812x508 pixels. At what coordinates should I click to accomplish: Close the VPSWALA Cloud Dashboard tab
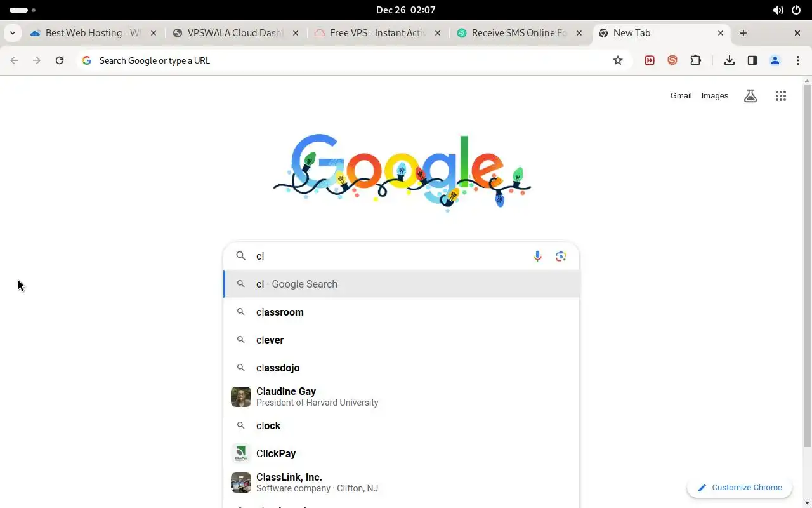point(296,33)
